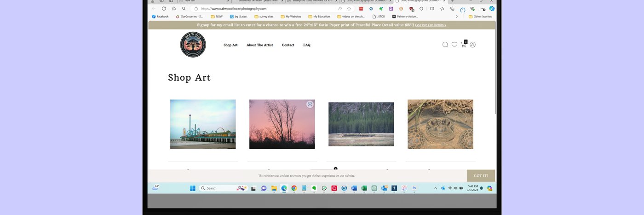This screenshot has height=215, width=644.
Task: Open the Windows Start menu
Action: click(192, 188)
